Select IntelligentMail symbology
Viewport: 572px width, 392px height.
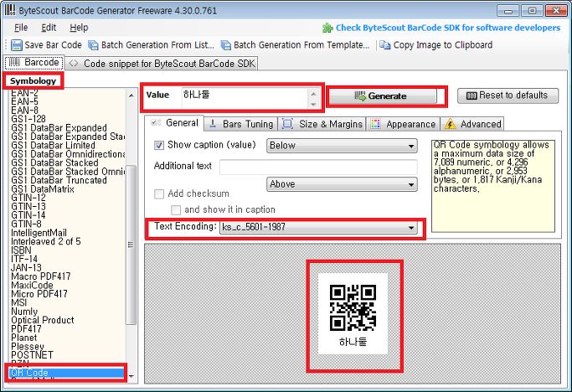coord(39,233)
